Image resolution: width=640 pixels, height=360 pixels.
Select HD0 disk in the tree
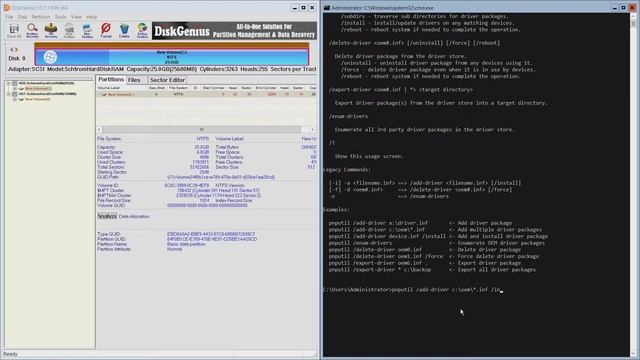tap(46, 83)
